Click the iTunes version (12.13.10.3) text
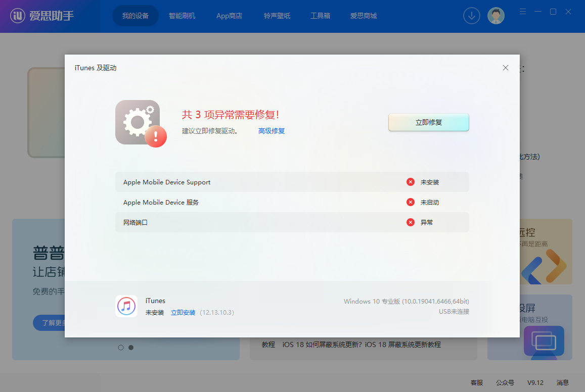The width and height of the screenshot is (585, 392). [217, 312]
